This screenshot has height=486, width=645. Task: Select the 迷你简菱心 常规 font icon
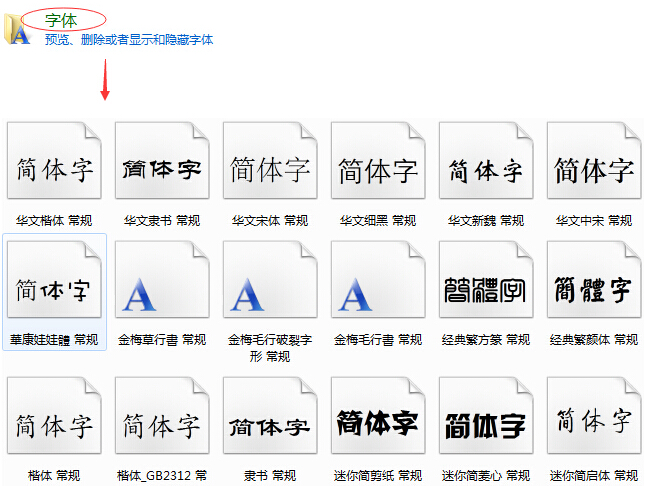tap(486, 415)
